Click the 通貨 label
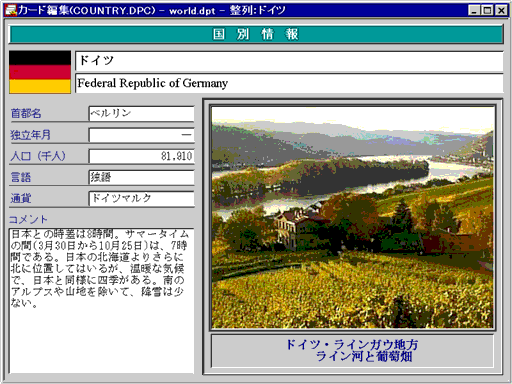The image size is (512, 384). pyautogui.click(x=21, y=199)
